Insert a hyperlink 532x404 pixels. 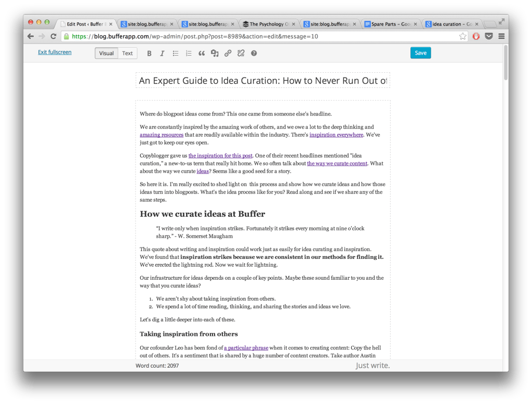pos(228,53)
